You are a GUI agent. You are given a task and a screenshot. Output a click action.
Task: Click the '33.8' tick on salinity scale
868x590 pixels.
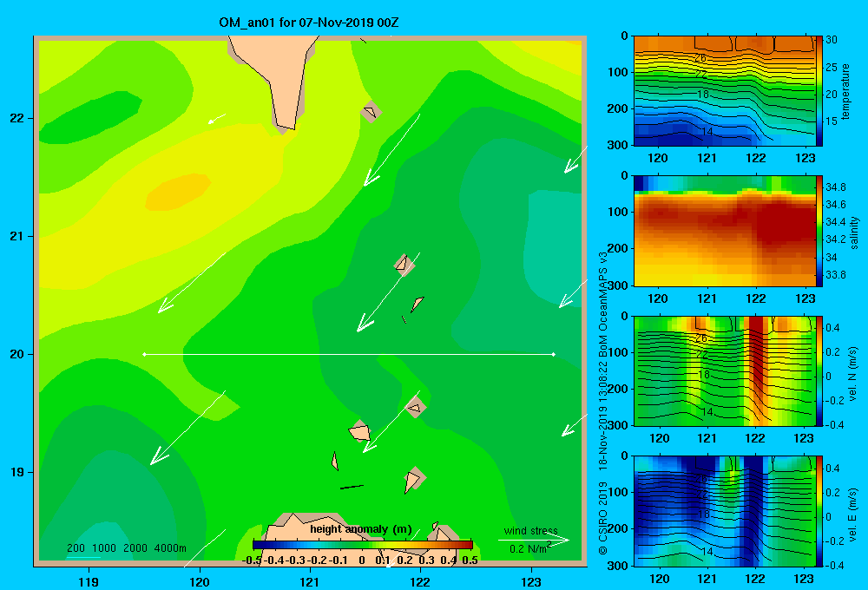835,274
